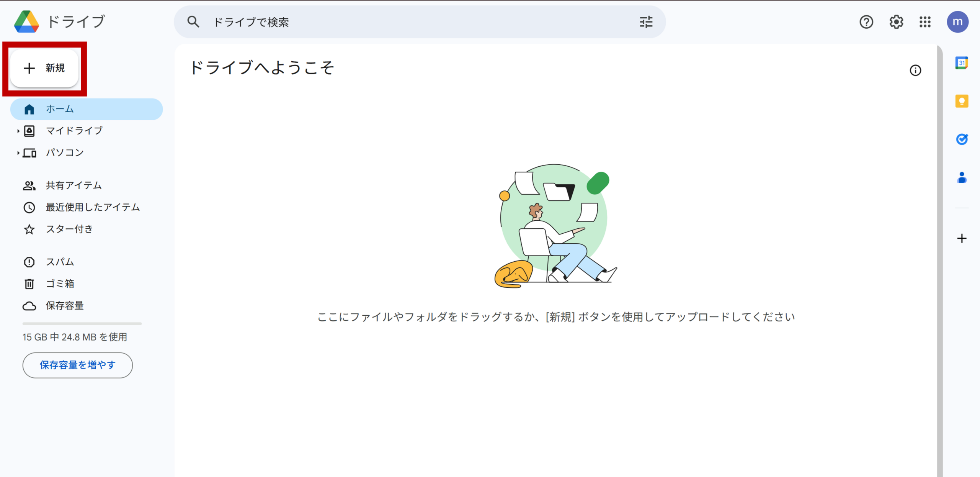
Task: Open advanced search filter options
Action: (646, 22)
